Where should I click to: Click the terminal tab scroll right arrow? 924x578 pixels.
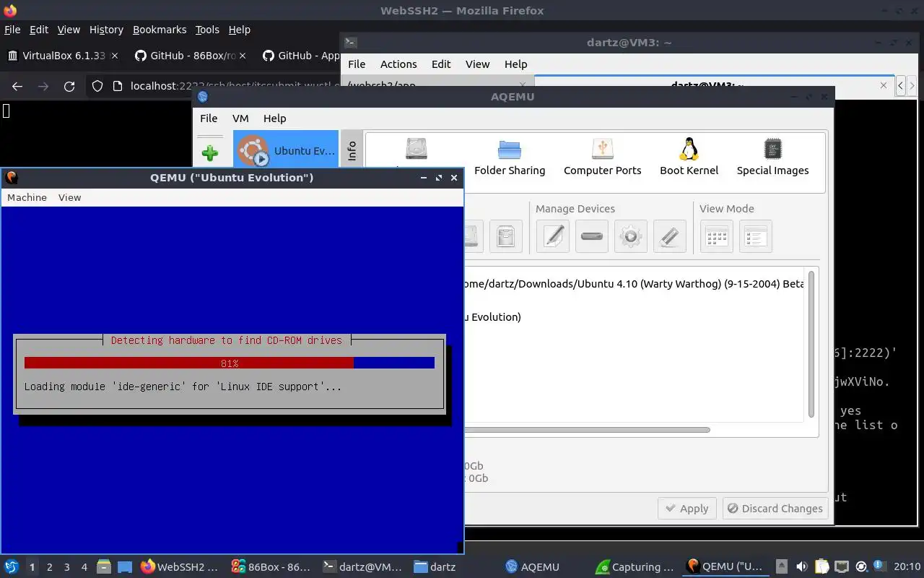tap(912, 86)
